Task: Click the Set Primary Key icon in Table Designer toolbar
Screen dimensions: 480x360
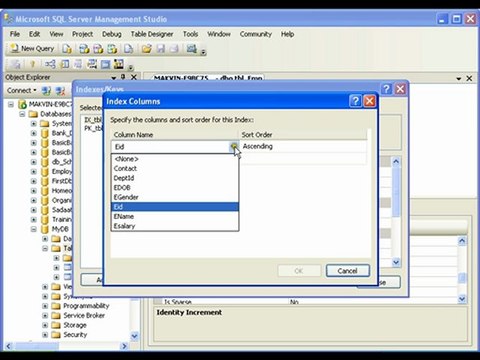Action: 33,64
